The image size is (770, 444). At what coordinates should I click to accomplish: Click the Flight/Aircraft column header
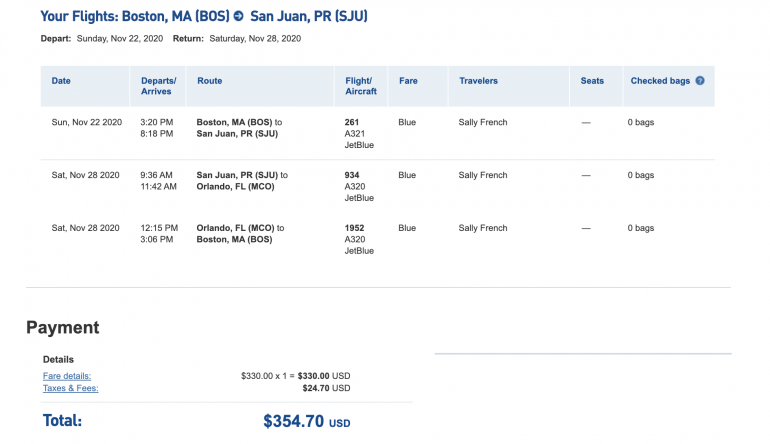[360, 86]
